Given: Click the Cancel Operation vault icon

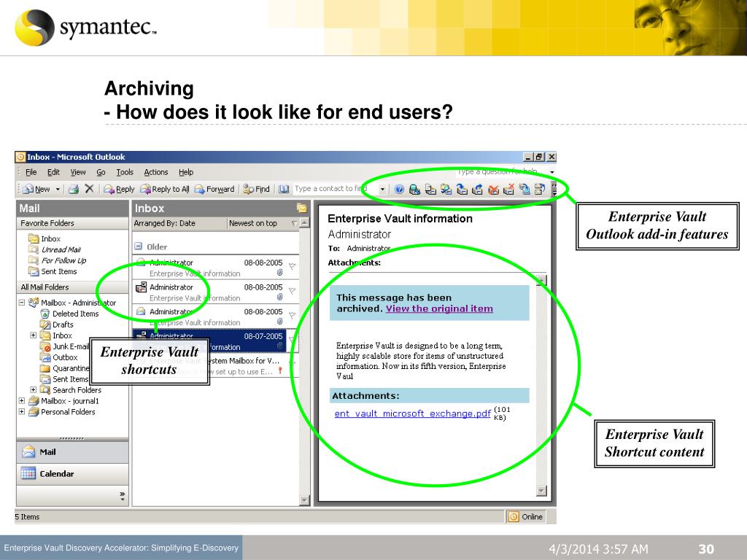Looking at the screenshot, I should (x=508, y=190).
